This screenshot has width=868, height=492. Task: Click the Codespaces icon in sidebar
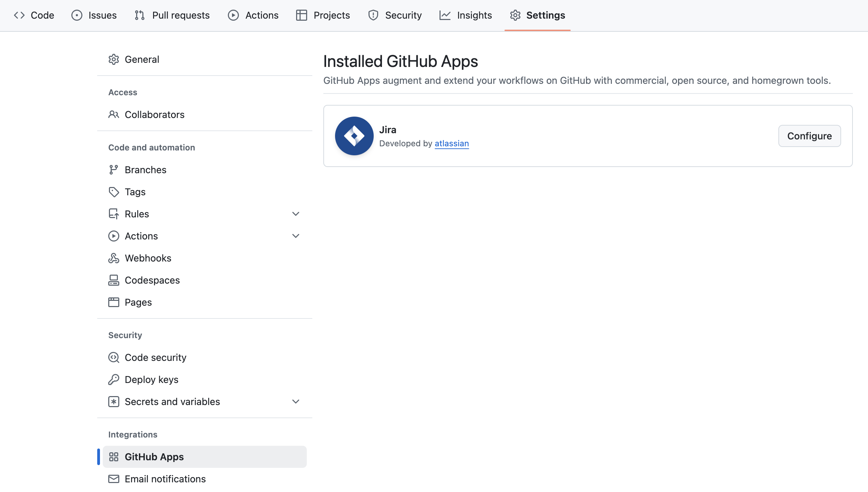click(113, 280)
